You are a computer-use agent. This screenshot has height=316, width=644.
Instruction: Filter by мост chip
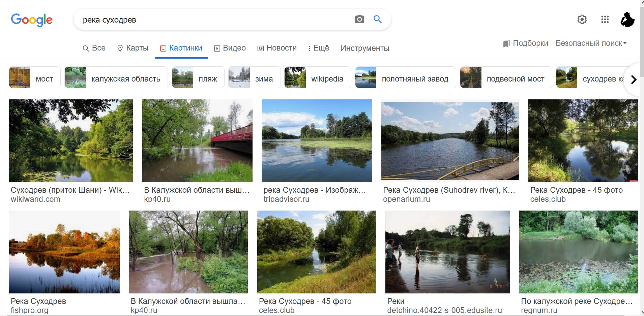pyautogui.click(x=35, y=77)
